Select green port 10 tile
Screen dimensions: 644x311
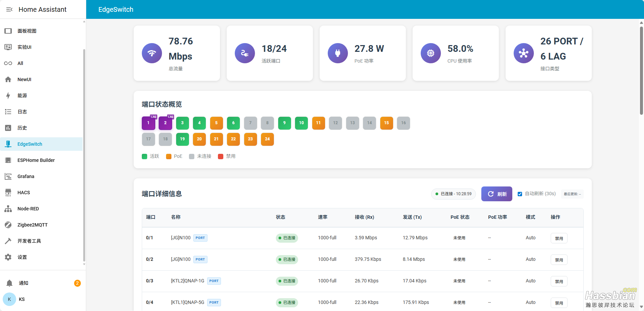(x=301, y=123)
